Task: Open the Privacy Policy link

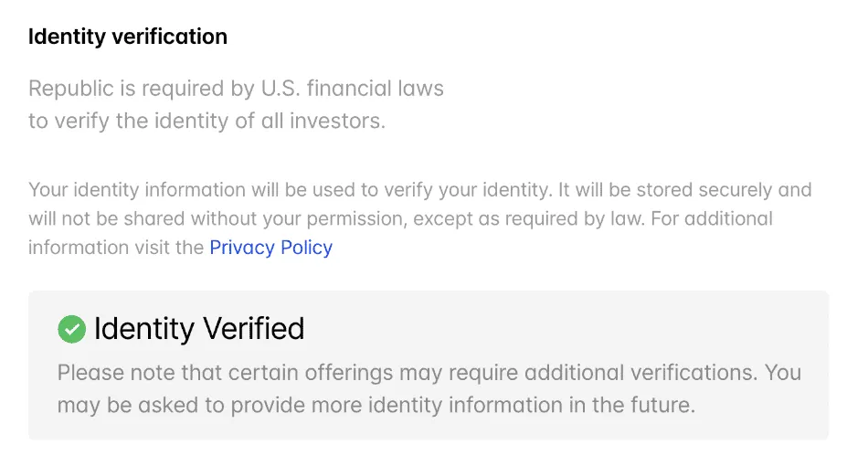Action: point(270,248)
